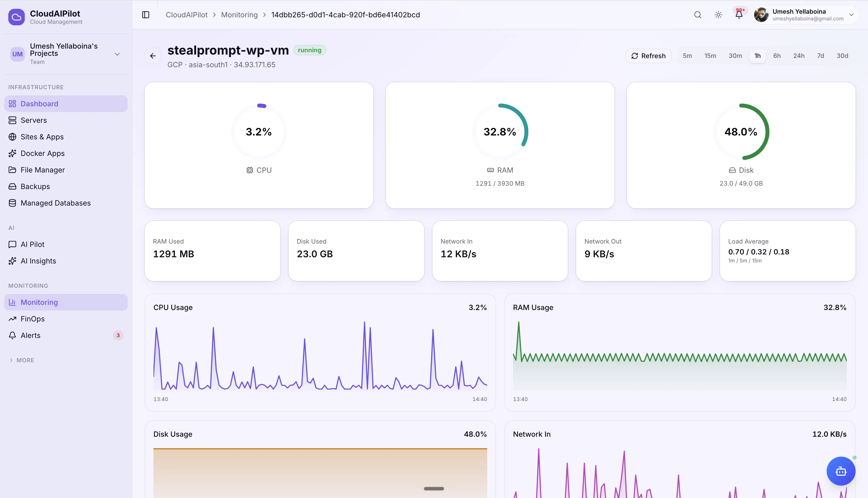Open FinOps in the sidebar
The width and height of the screenshot is (868, 498).
[66, 319]
